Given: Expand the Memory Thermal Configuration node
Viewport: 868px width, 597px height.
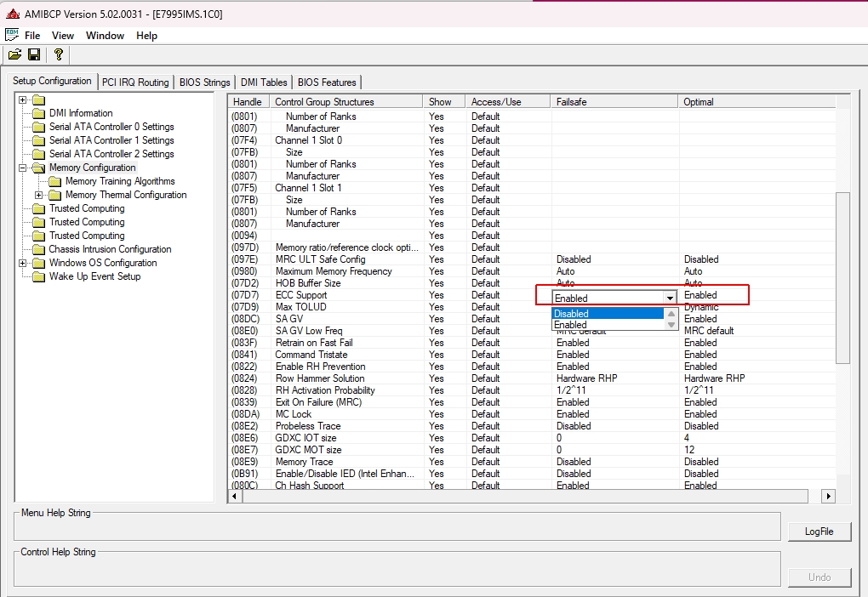Looking at the screenshot, I should 39,195.
